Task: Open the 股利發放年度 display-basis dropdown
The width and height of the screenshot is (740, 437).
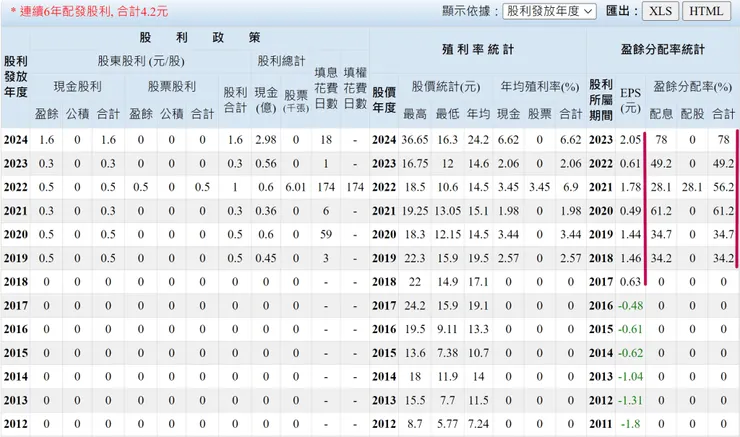Action: [549, 11]
